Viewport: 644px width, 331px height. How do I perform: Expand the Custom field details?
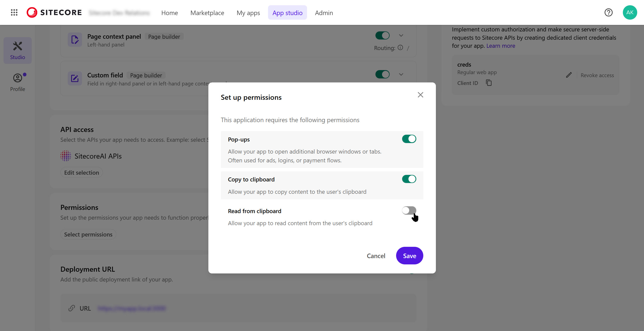coord(401,74)
